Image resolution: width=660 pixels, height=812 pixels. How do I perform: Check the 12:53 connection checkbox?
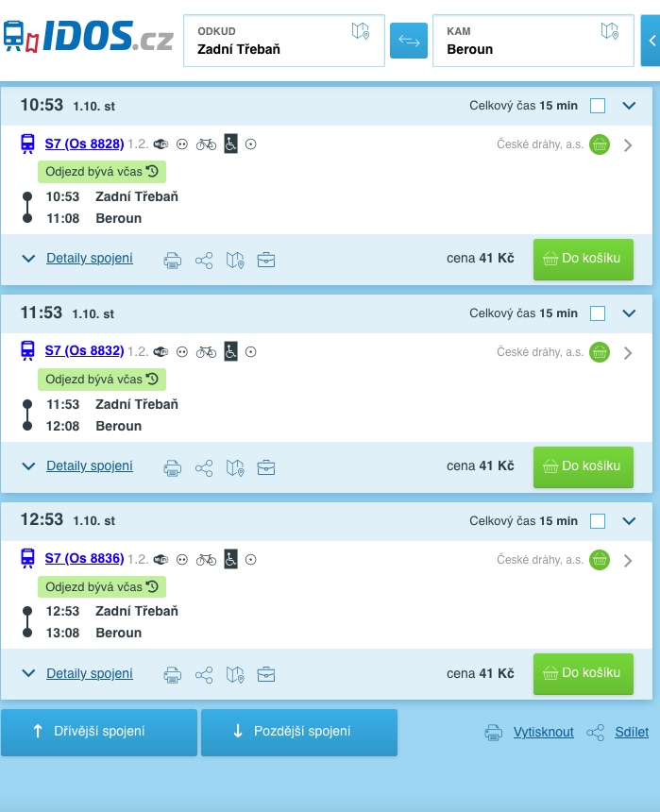coord(598,521)
